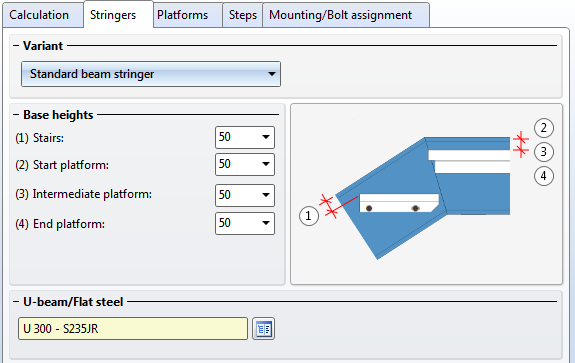Click the blue stringer preview illustration
This screenshot has height=363, width=575.
pos(422,198)
